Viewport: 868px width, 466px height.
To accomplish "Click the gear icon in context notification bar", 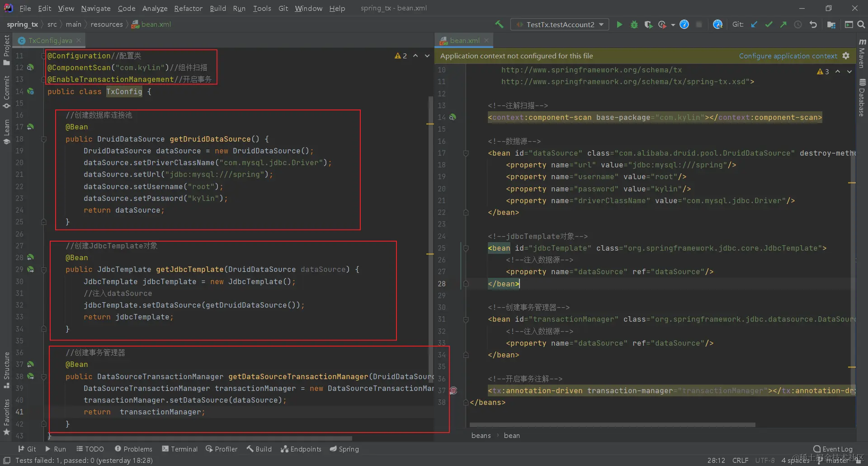I will point(846,56).
